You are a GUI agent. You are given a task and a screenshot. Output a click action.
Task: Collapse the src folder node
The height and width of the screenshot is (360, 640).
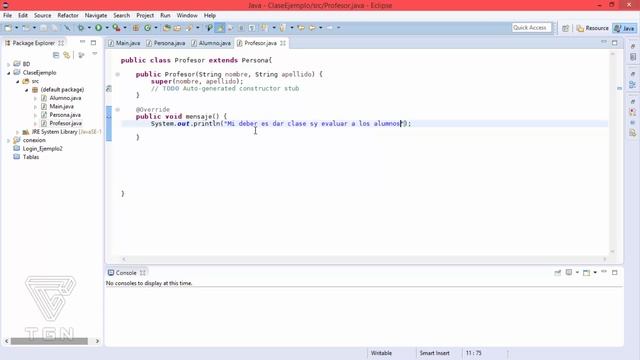pos(18,81)
